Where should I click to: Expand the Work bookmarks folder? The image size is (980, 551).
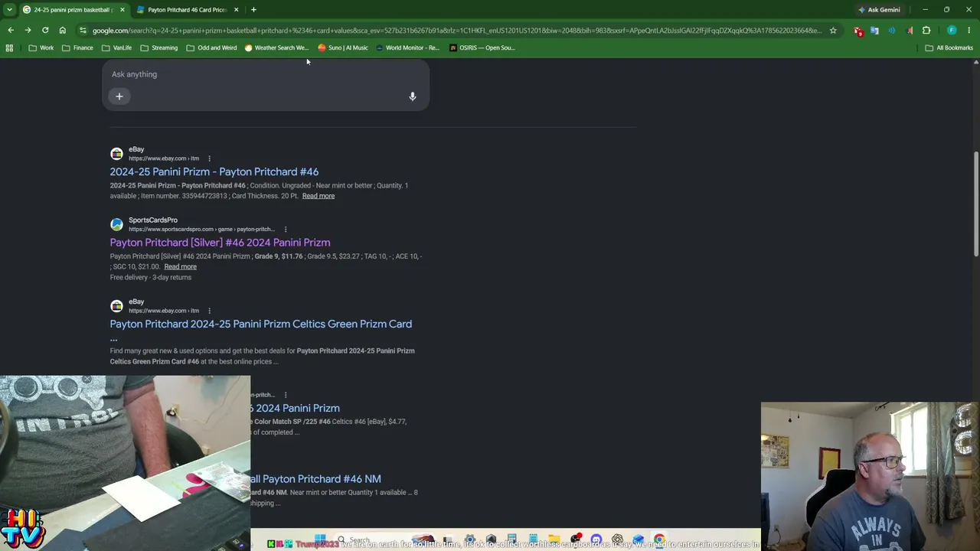(41, 47)
